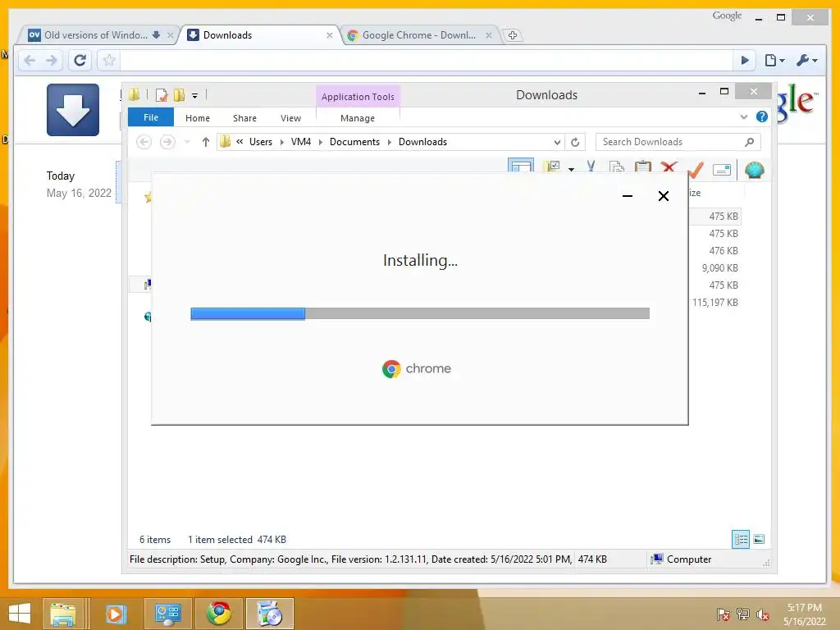Click the Cut scissors toolbar icon
The height and width of the screenshot is (630, 840).
[591, 167]
